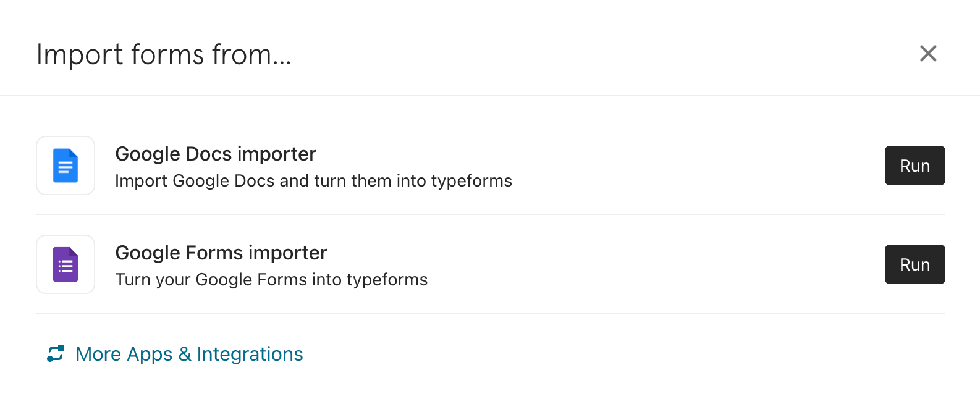Click the X icon at the dialog header
Screen dimensions: 980x420
click(x=928, y=54)
